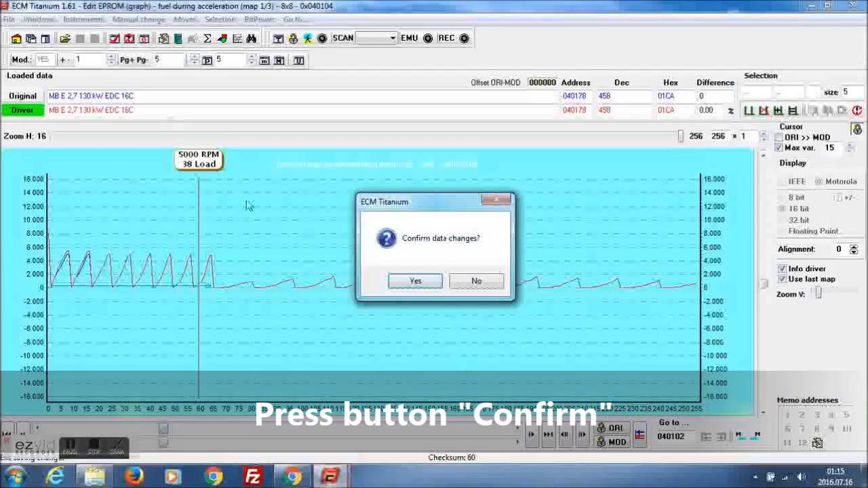Select the 32 bit option
The width and height of the screenshot is (868, 488).
[x=794, y=220]
